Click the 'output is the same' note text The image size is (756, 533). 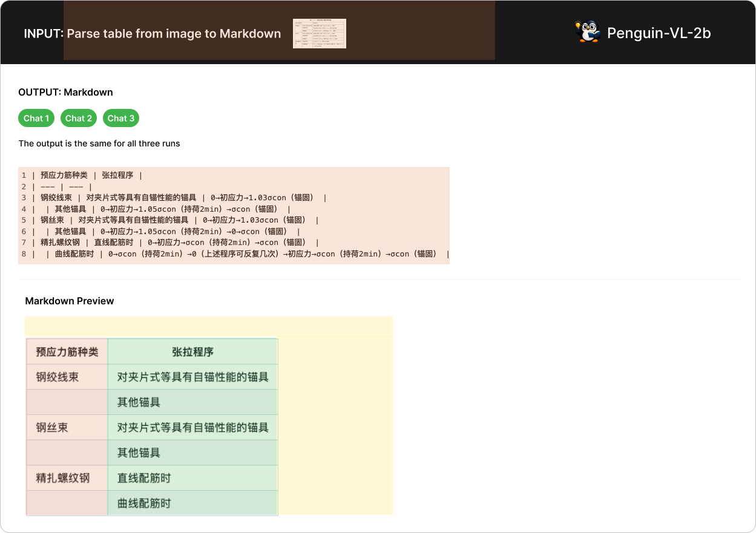pos(99,143)
